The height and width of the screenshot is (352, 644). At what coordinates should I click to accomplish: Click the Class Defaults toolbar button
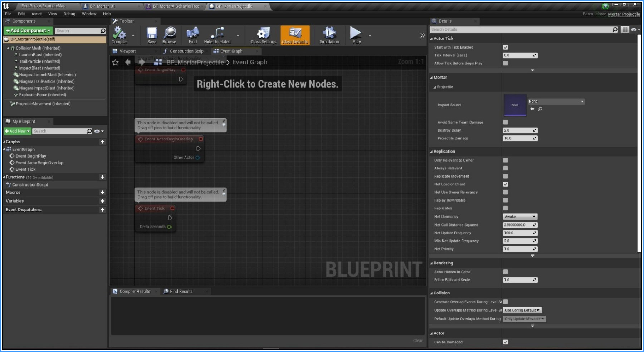(295, 35)
